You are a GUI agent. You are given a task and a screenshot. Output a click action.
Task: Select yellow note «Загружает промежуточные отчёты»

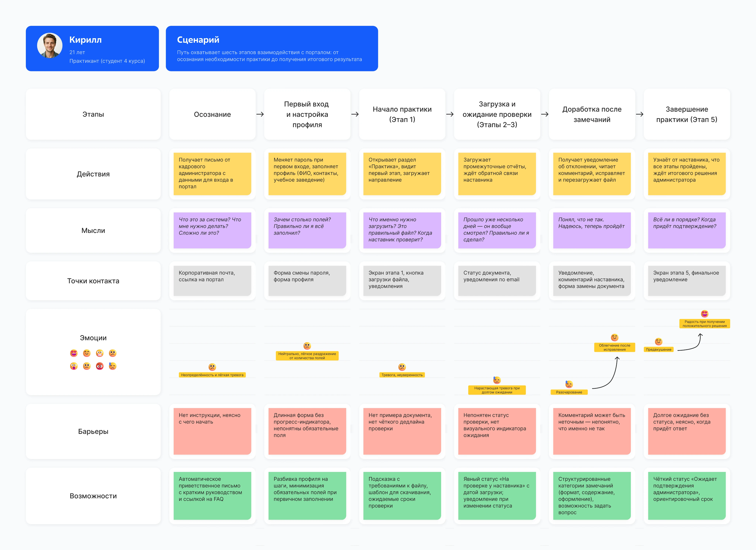coord(497,174)
